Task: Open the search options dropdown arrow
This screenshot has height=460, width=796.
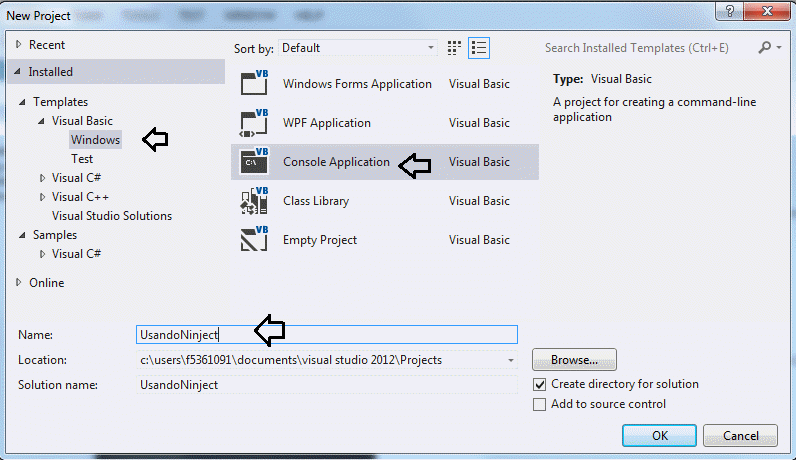Action: pos(779,48)
